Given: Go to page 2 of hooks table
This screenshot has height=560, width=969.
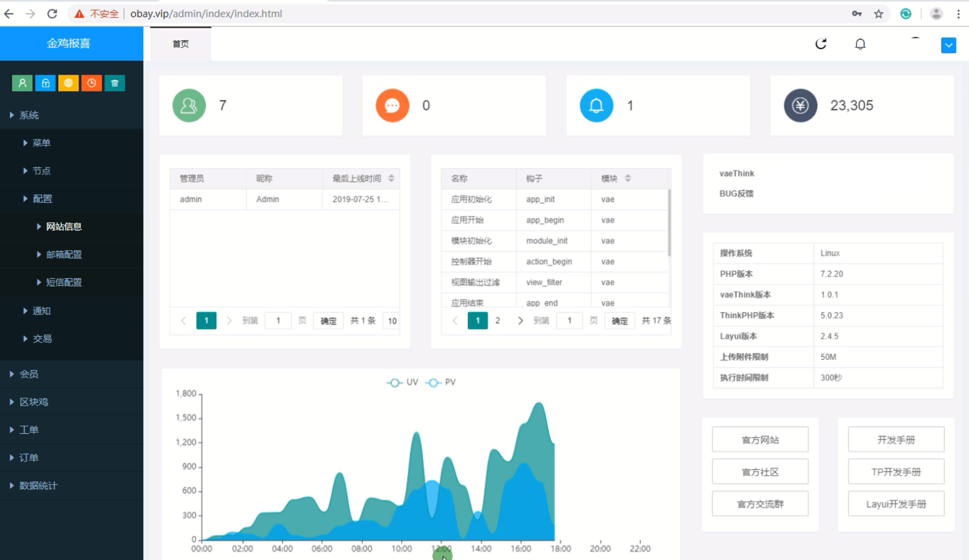Looking at the screenshot, I should [497, 321].
